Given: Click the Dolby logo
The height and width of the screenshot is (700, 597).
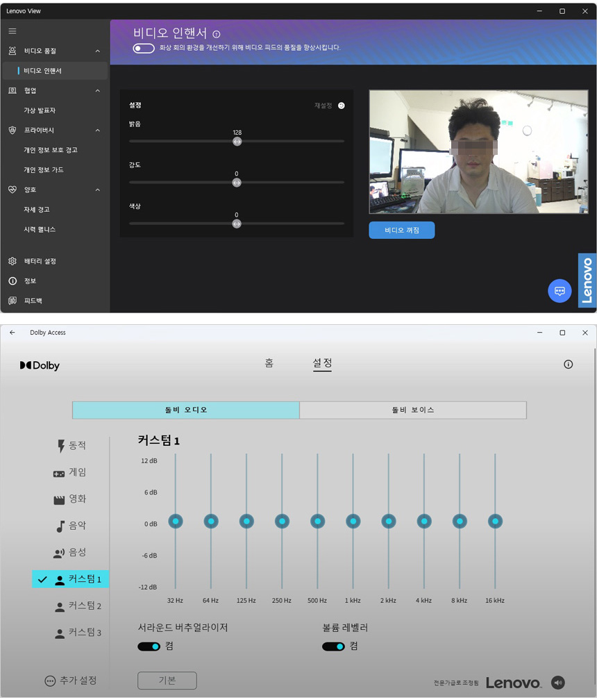Looking at the screenshot, I should pos(40,365).
